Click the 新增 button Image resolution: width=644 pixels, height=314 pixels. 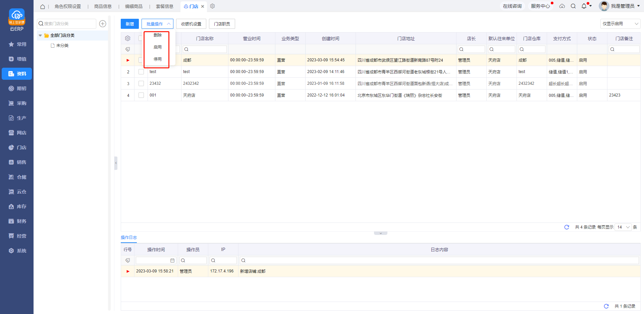pyautogui.click(x=129, y=24)
